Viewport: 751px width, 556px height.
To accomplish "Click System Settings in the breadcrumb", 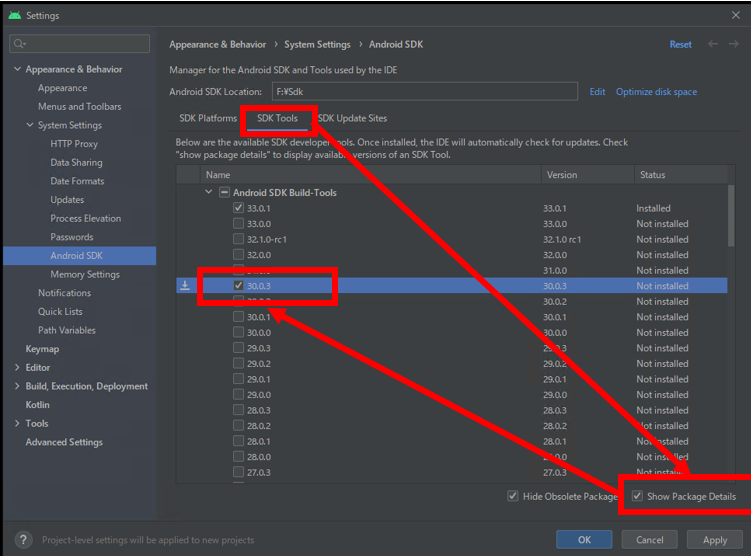I will 317,45.
